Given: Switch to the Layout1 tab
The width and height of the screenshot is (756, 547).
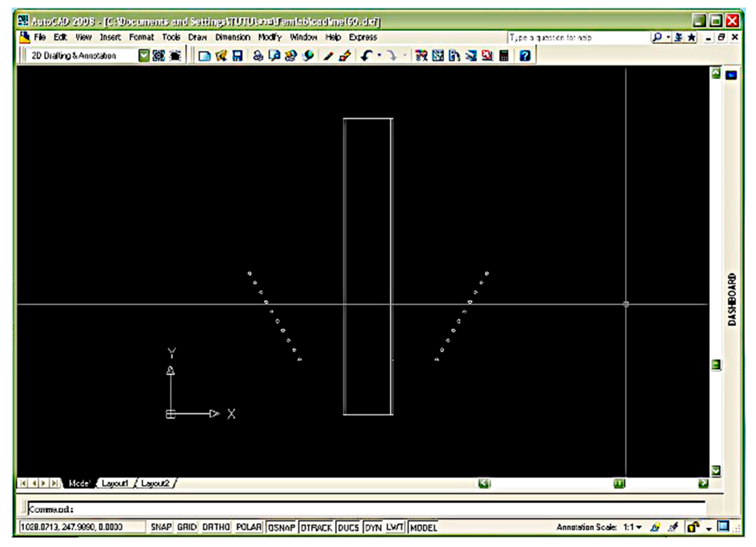Looking at the screenshot, I should click(115, 483).
